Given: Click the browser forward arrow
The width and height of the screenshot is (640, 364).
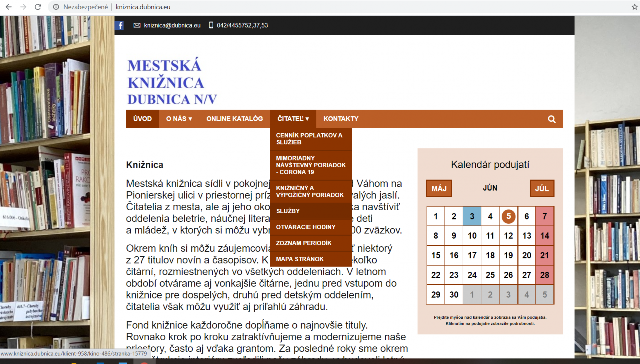Looking at the screenshot, I should point(23,7).
